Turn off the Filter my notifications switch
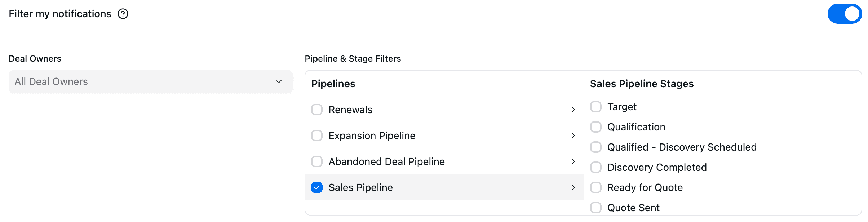The width and height of the screenshot is (868, 222). point(844,14)
